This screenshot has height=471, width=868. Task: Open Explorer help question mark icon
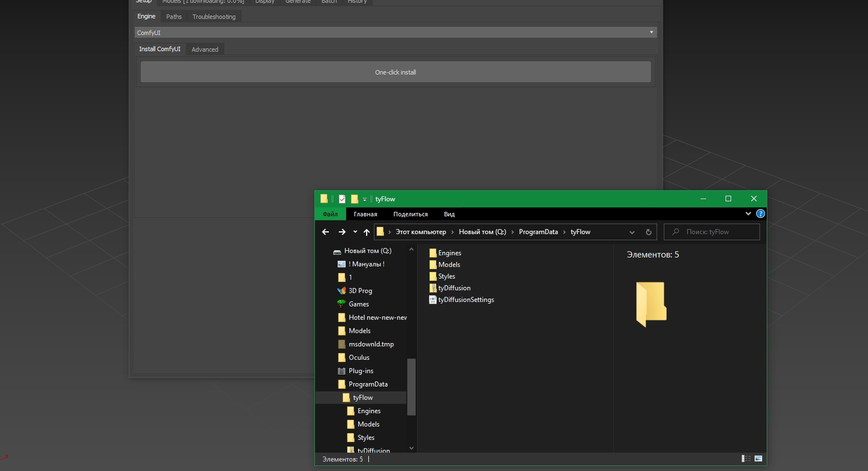pyautogui.click(x=761, y=214)
